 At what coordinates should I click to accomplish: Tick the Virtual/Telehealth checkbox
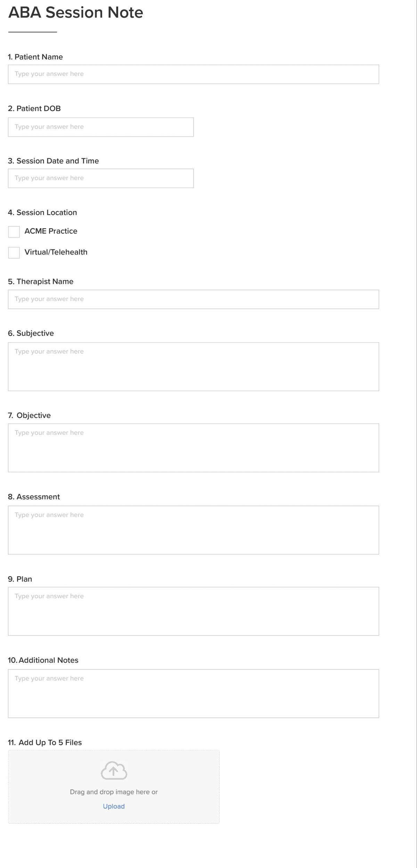[14, 253]
